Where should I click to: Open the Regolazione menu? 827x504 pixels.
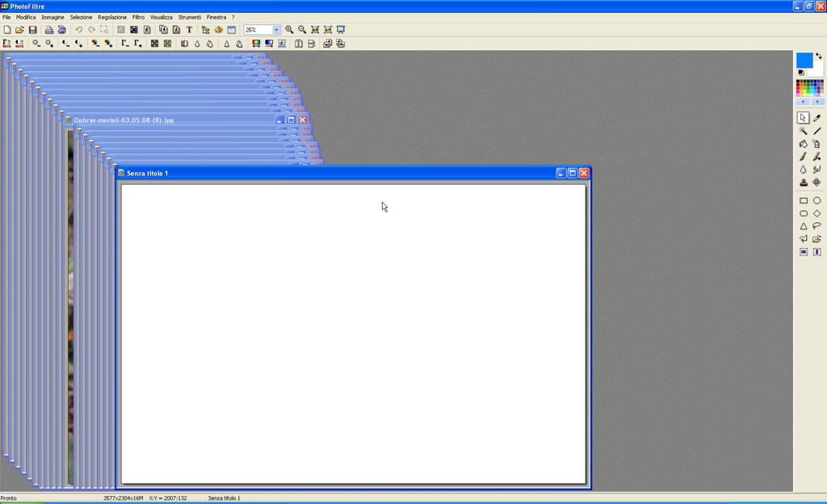[x=112, y=18]
